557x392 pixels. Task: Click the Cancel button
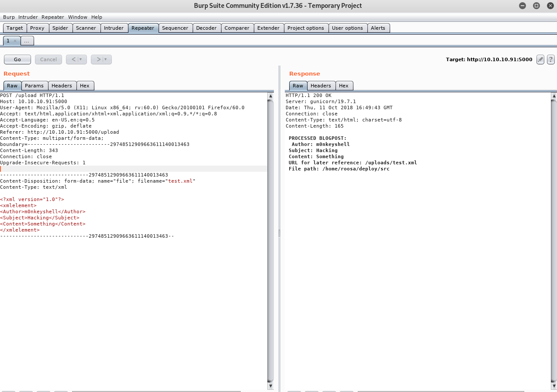pos(48,59)
